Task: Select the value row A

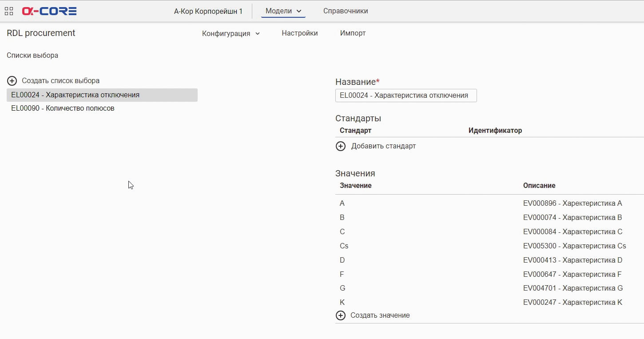Action: click(x=489, y=203)
